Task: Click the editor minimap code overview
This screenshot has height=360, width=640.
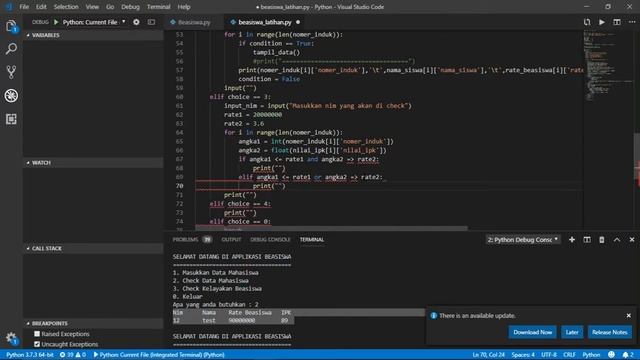Action: [608, 65]
